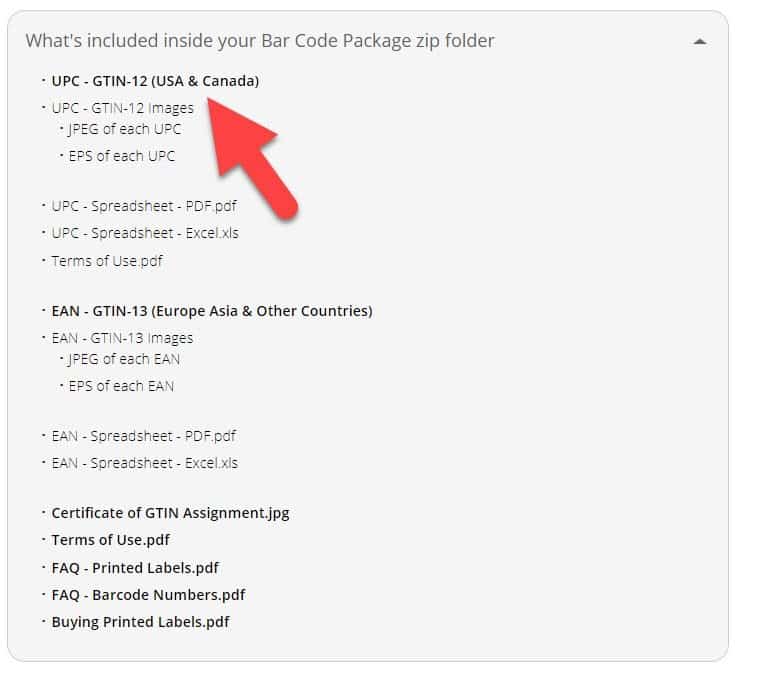Click the bold Terms of Use.pdf item
760x674 pixels.
coord(111,540)
